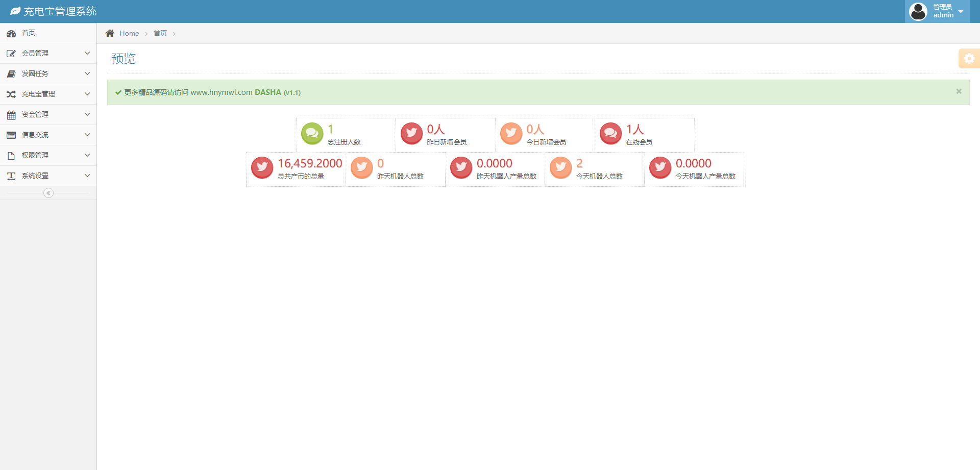980x470 pixels.
Task: Open the orange settings gear panel
Action: [969, 59]
